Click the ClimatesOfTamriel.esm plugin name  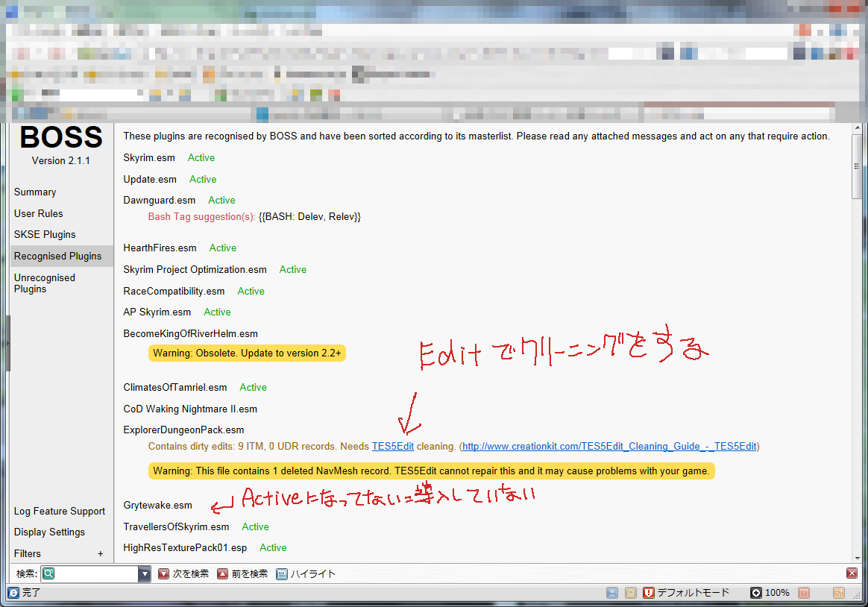point(175,387)
